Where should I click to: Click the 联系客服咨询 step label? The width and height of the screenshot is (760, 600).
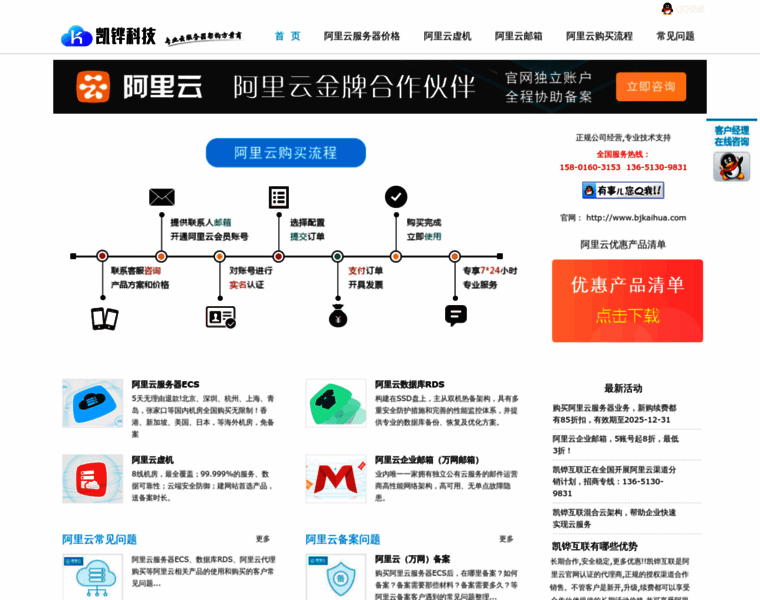136,270
